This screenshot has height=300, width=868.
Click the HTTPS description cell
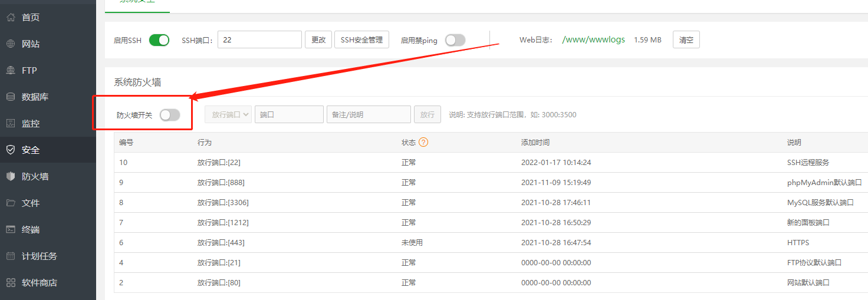point(798,242)
